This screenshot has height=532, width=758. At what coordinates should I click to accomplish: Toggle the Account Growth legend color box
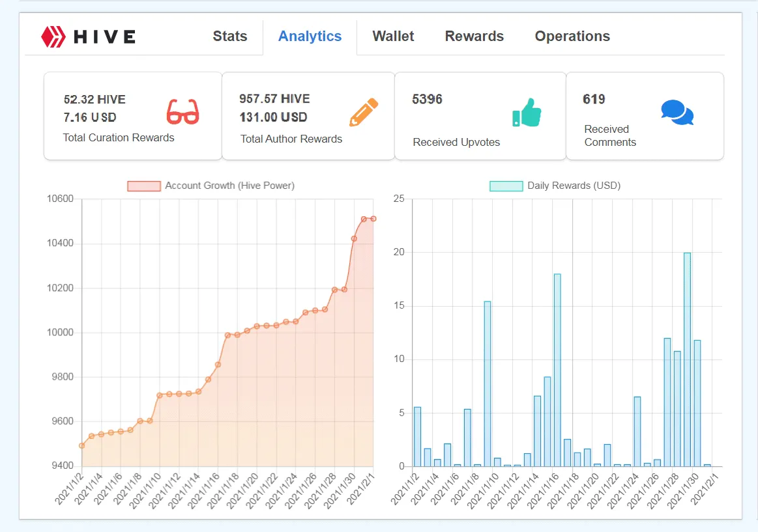click(144, 186)
